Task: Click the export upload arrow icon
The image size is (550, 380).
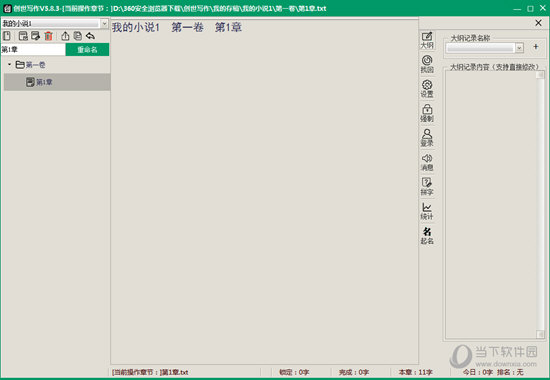Action: click(65, 36)
